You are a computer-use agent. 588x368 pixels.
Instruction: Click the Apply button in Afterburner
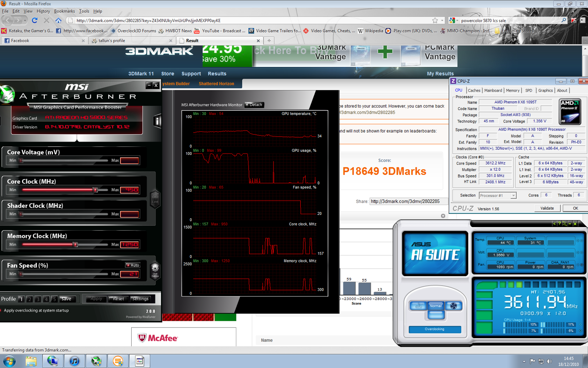tap(96, 299)
